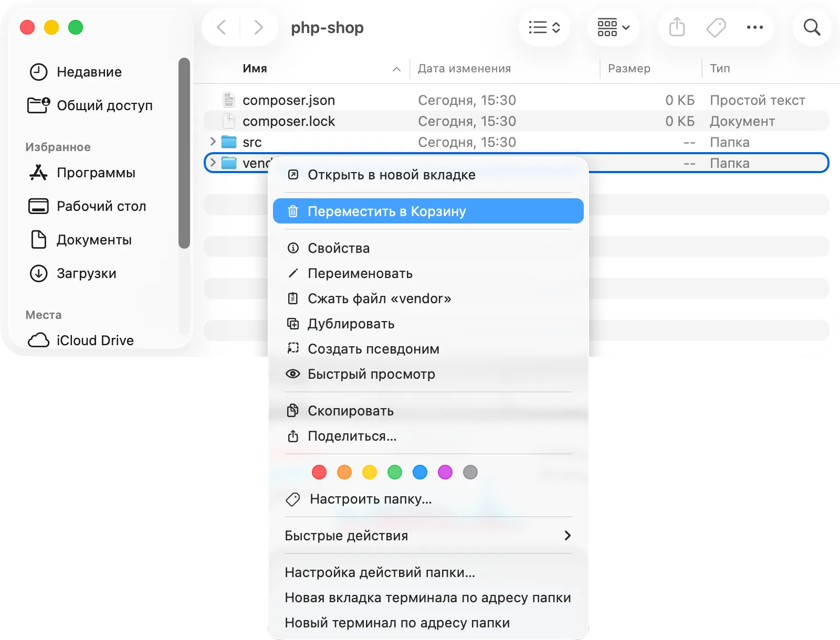Go forward with the right chevron
840x640 pixels.
pyautogui.click(x=258, y=27)
